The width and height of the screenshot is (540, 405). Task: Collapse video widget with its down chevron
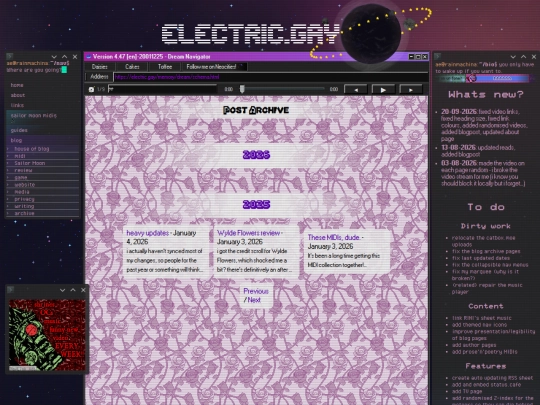(x=62, y=290)
